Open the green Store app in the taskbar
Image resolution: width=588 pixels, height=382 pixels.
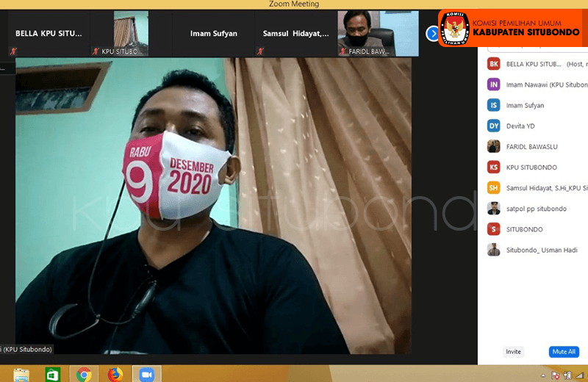click(53, 375)
